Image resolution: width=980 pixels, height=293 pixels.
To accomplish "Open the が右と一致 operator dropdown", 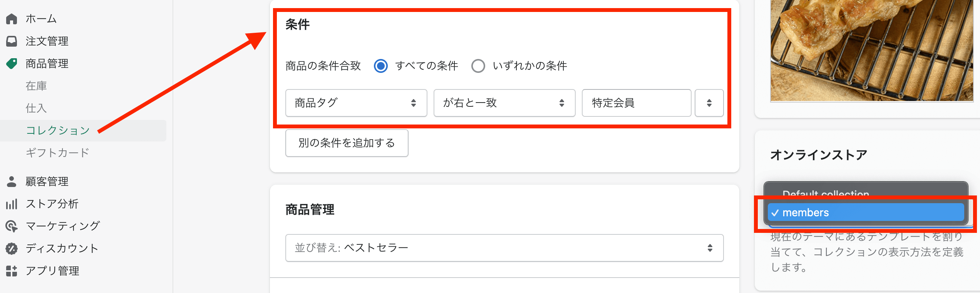I will [504, 103].
